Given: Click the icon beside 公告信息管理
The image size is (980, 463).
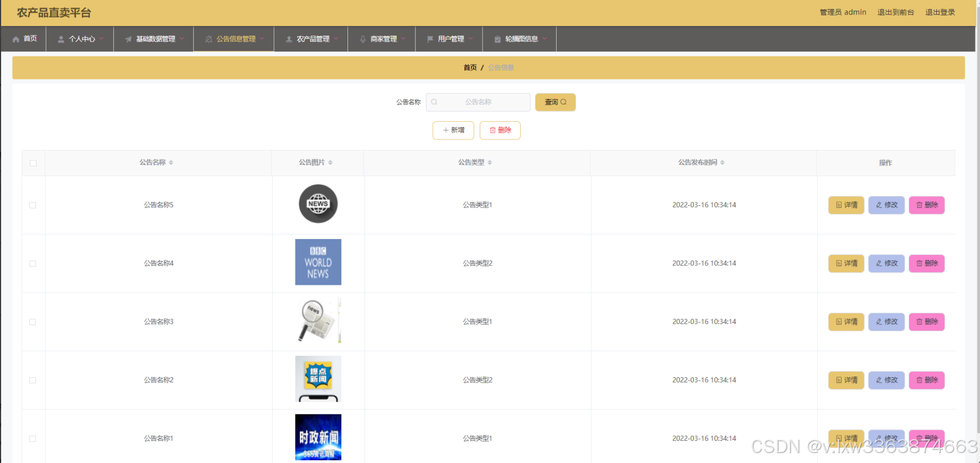Looking at the screenshot, I should pos(209,39).
